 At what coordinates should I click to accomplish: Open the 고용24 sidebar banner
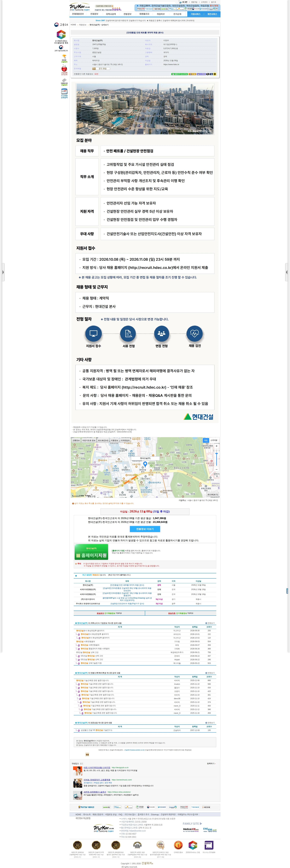pos(61,25)
